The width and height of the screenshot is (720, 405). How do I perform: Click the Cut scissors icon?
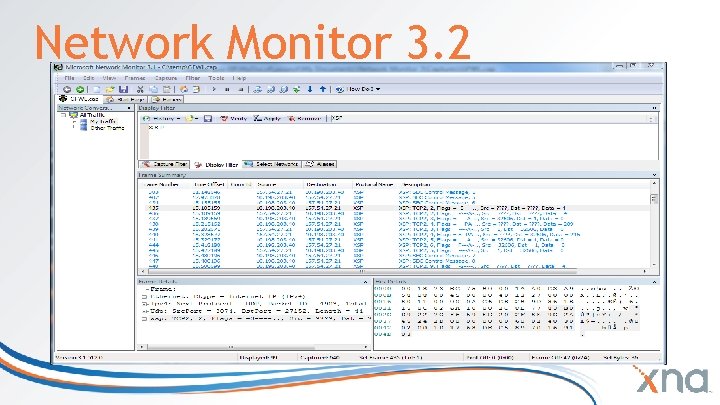[141, 89]
